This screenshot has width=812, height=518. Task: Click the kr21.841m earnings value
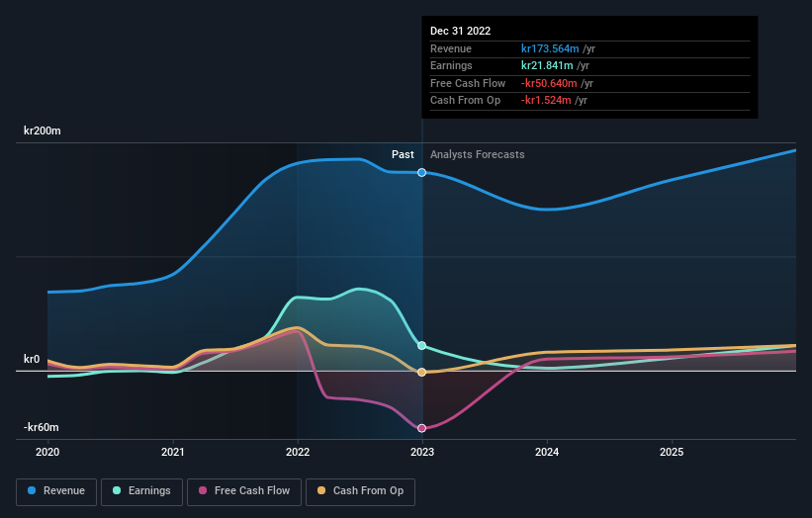click(x=547, y=65)
